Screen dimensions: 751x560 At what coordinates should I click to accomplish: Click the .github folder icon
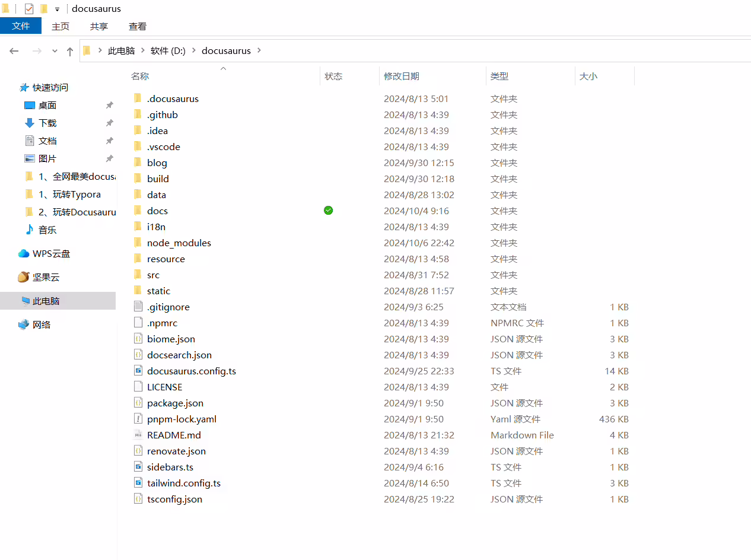point(138,114)
